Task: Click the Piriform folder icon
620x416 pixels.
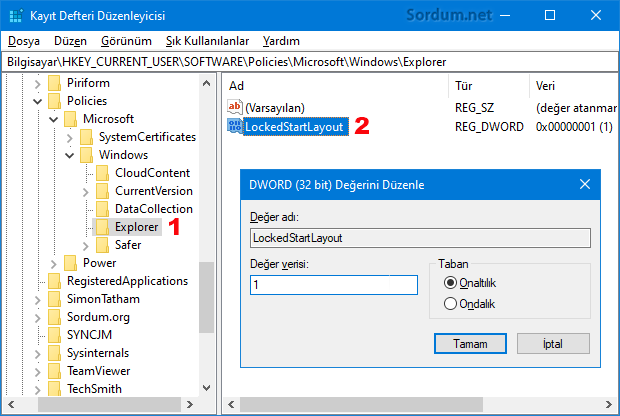Action: [55, 83]
